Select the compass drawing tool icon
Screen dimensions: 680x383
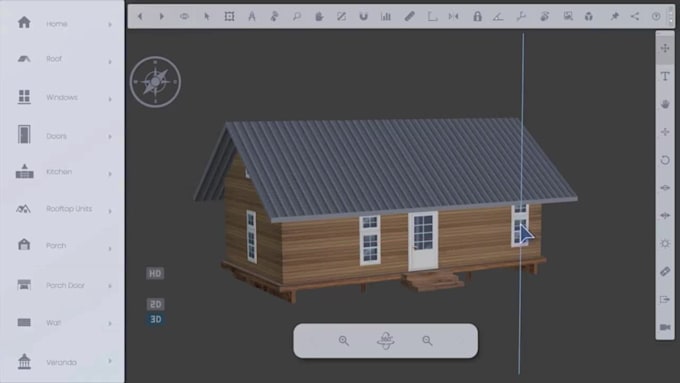252,16
